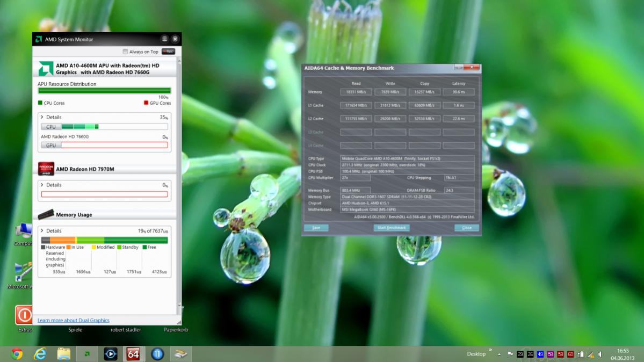Screen dimensions: 644x362
Task: Click the gray Hardware Reserved legend swatch
Action: pos(43,247)
